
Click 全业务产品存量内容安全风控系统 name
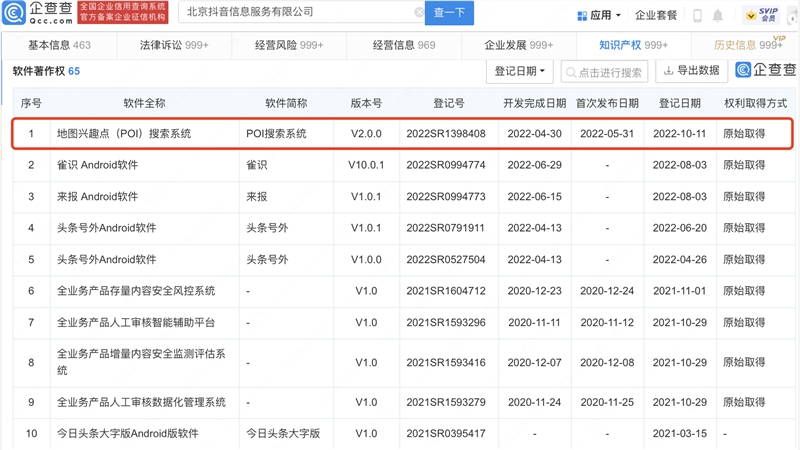[x=136, y=291]
